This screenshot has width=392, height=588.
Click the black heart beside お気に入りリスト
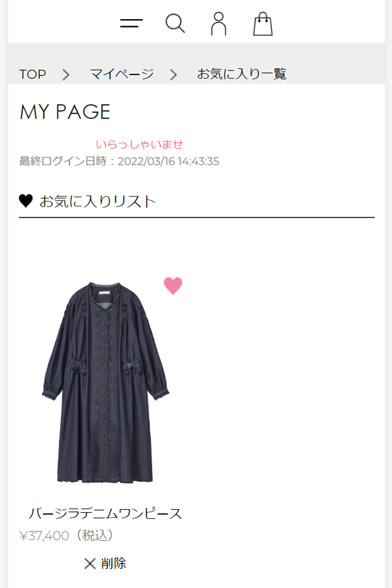pos(26,201)
